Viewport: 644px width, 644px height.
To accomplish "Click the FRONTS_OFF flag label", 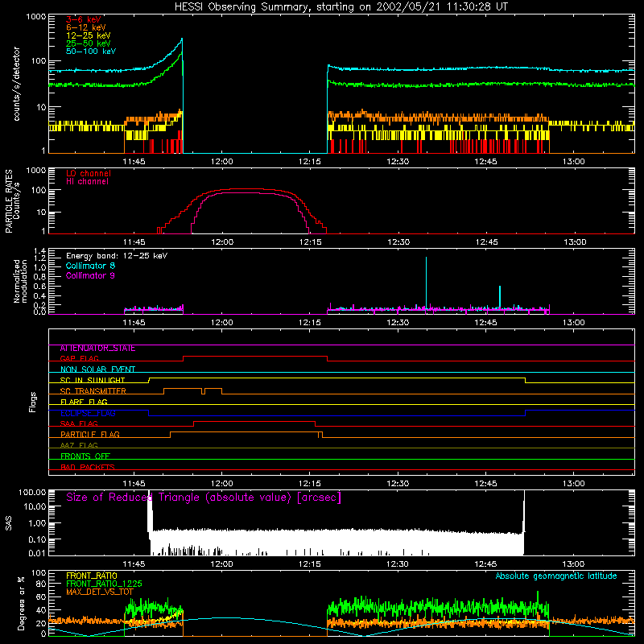I will (85, 456).
